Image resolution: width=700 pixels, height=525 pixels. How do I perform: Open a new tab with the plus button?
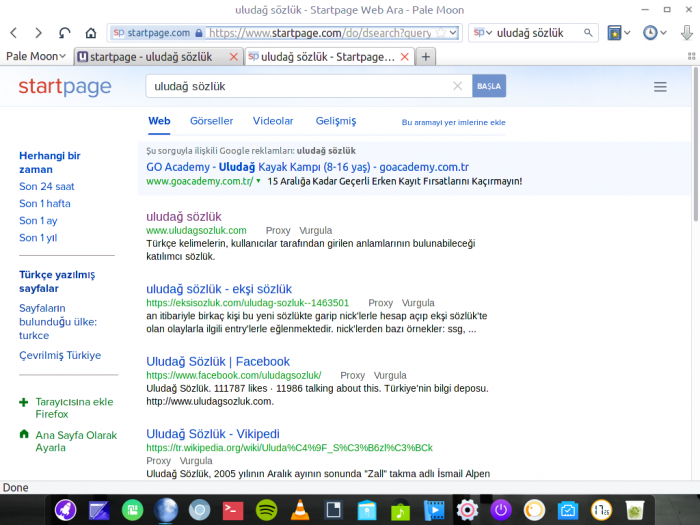tap(426, 57)
